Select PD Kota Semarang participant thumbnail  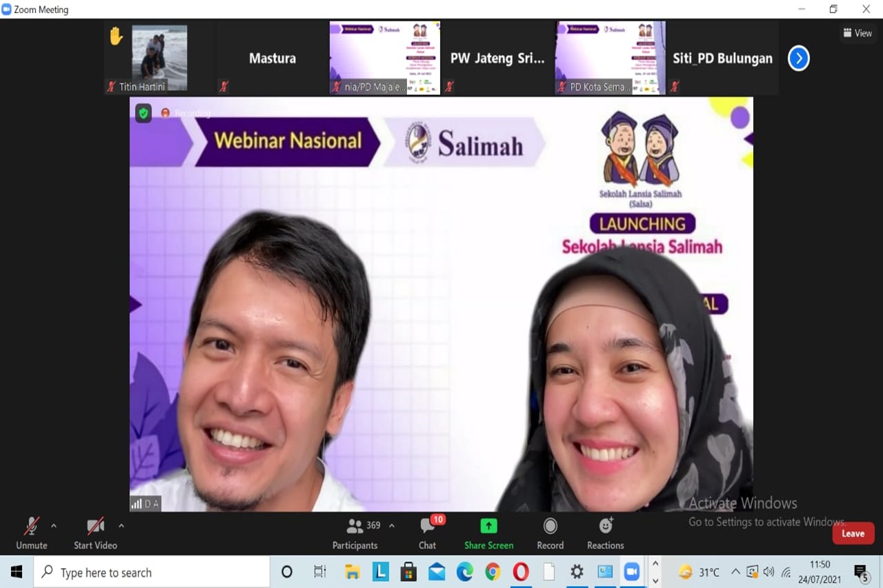pyautogui.click(x=610, y=58)
